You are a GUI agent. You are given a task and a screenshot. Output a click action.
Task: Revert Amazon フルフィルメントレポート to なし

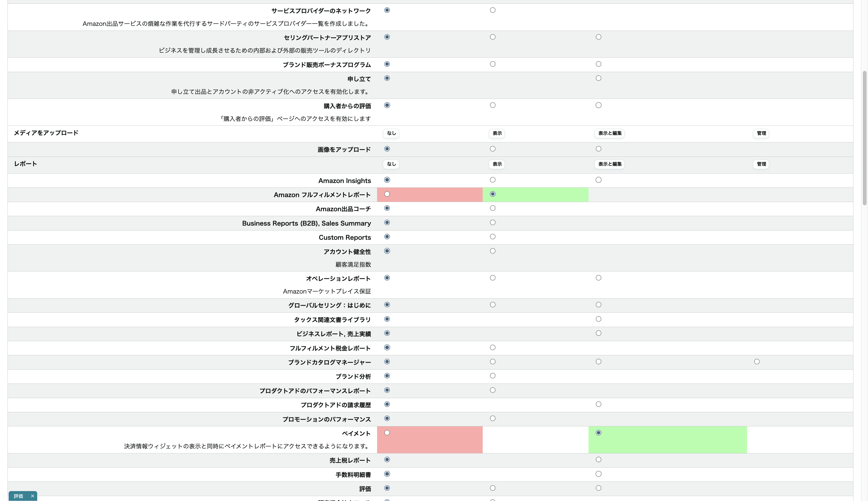tap(387, 194)
